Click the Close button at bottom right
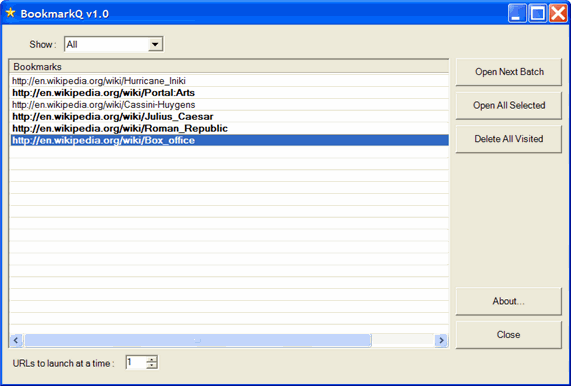Screen dimensions: 571x386 509,335
